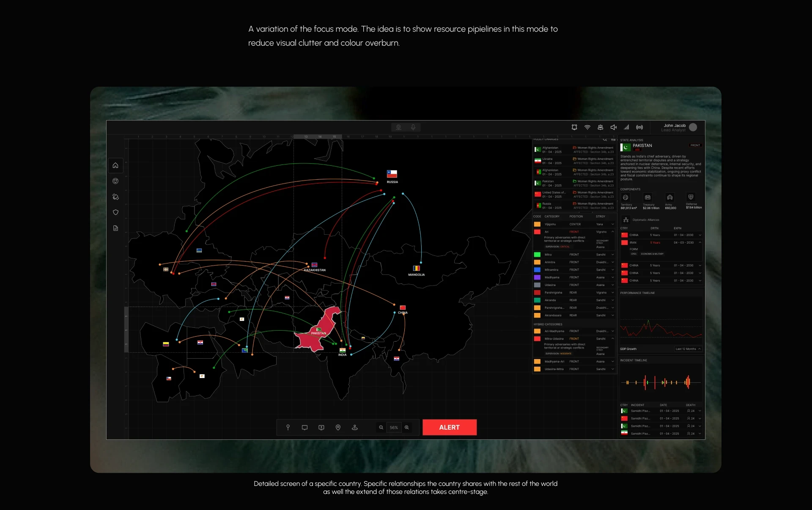
Task: Open the shield icon in sidebar
Action: 115,212
